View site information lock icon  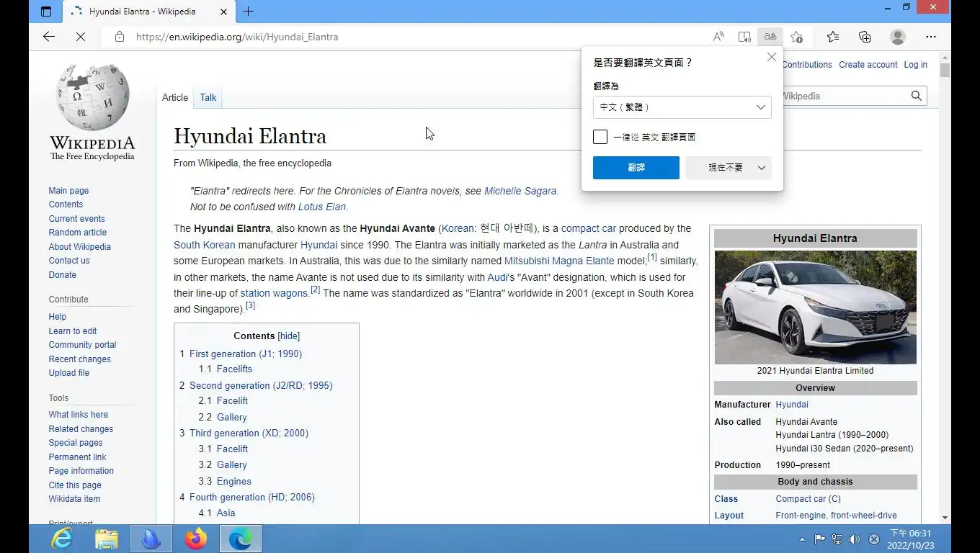(x=120, y=37)
